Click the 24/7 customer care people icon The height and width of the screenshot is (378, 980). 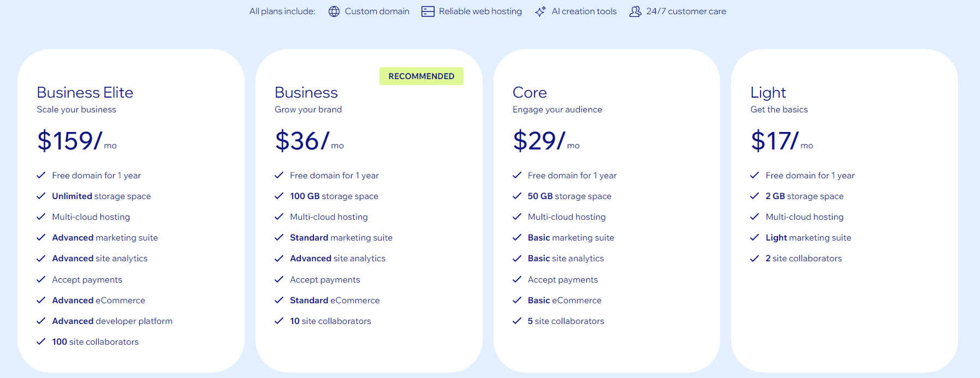coord(635,11)
